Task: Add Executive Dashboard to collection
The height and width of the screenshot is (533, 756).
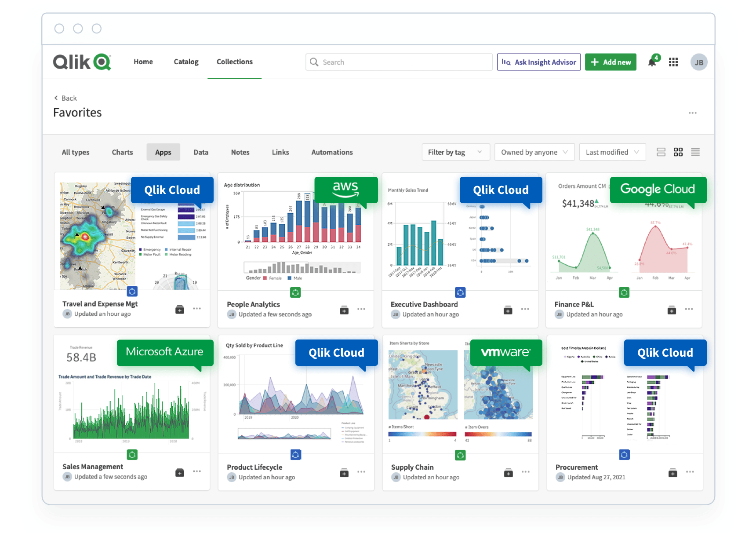Action: 508,310
